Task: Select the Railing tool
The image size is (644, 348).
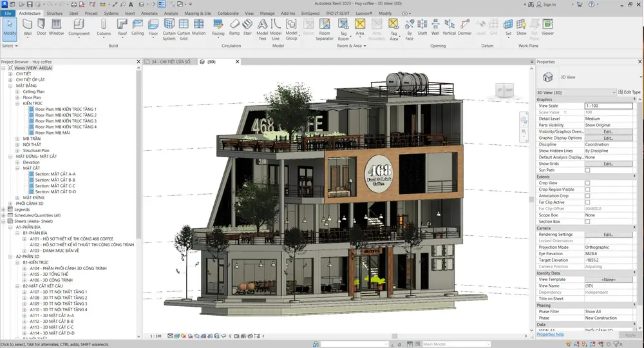Action: (218, 28)
